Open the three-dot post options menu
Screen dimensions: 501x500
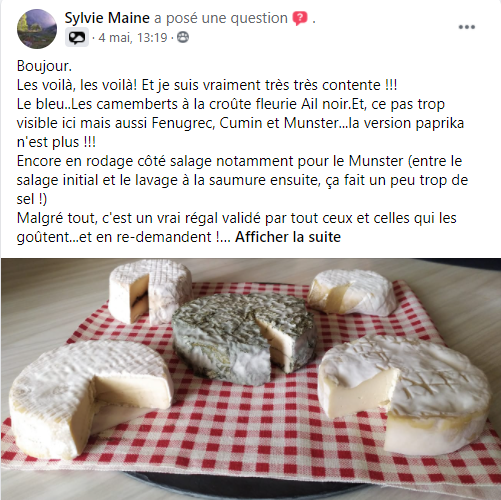[467, 27]
